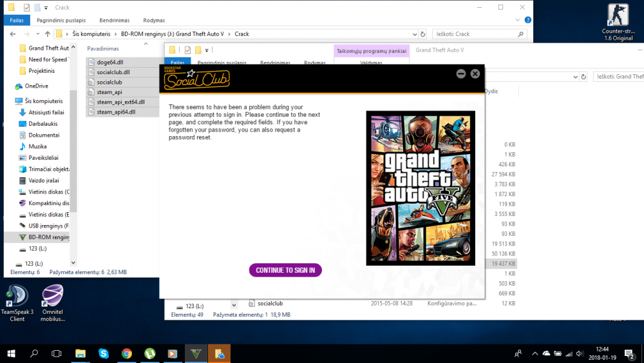
Task: Open media player icon on taskbar
Action: tap(173, 353)
